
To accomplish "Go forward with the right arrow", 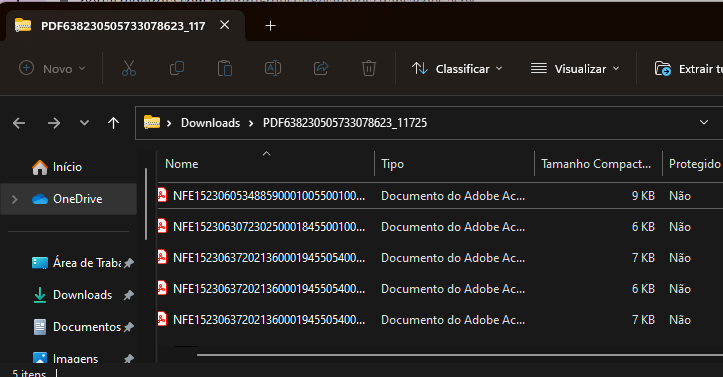I will click(x=54, y=123).
